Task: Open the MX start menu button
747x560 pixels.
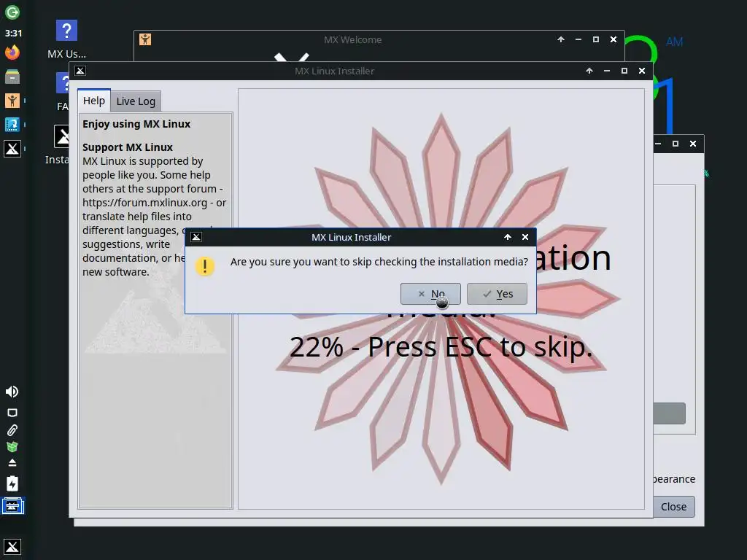Action: 12,547
